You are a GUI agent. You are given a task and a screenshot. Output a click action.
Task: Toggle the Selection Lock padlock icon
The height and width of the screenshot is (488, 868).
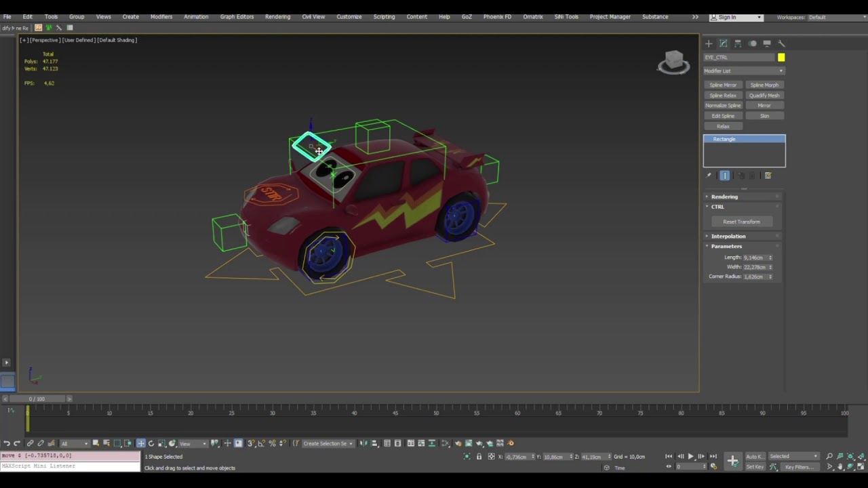tap(479, 456)
